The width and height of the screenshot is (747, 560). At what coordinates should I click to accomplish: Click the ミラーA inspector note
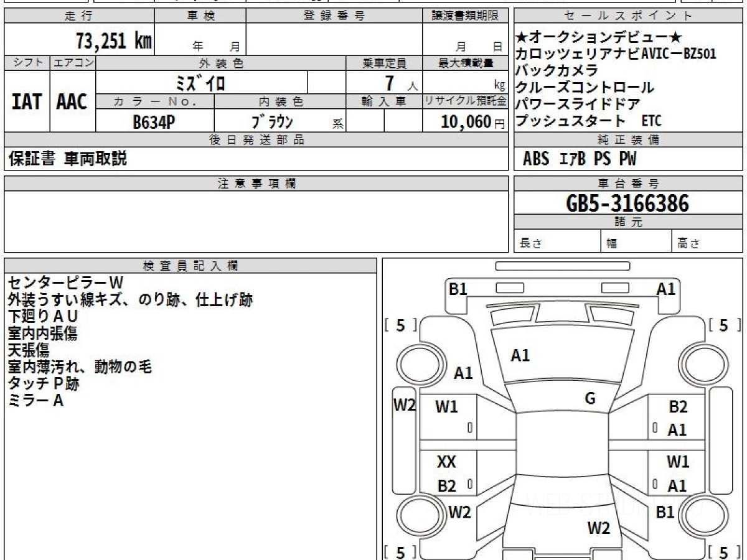[36, 401]
